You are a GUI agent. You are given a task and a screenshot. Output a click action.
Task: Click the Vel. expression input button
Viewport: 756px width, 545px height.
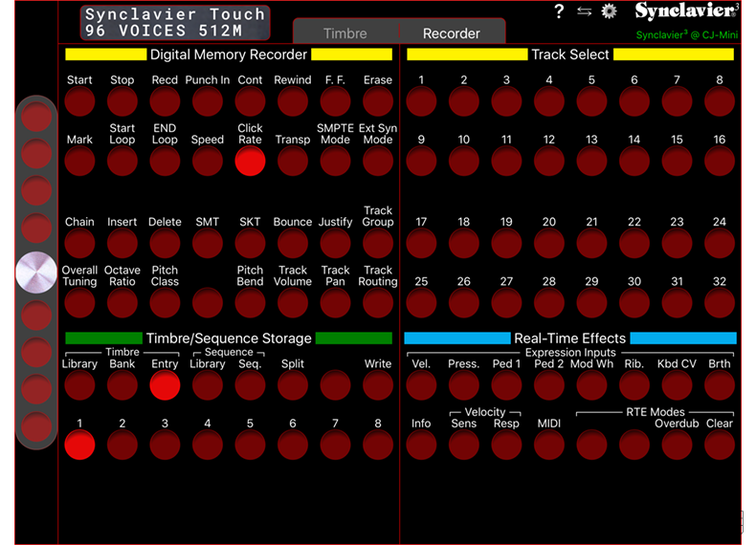coord(421,384)
